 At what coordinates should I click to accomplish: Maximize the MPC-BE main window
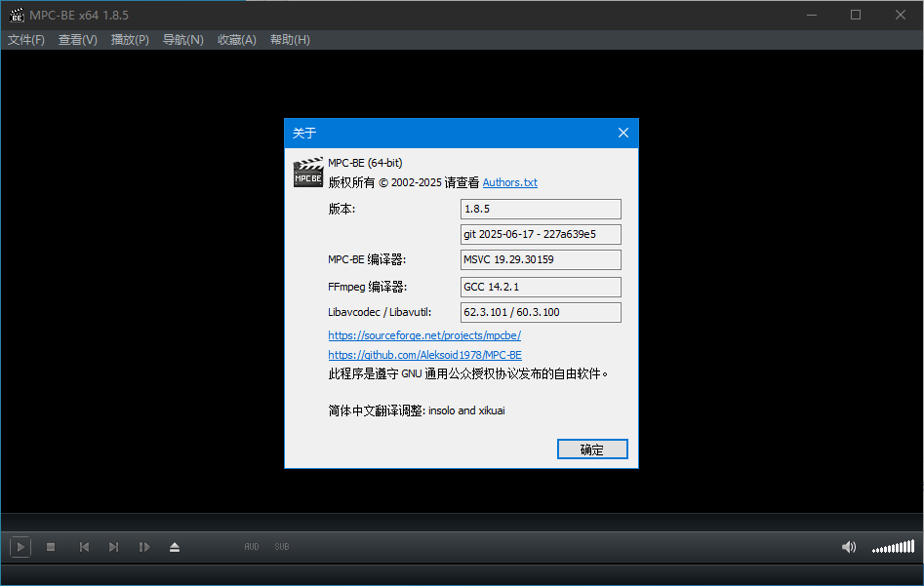[856, 16]
